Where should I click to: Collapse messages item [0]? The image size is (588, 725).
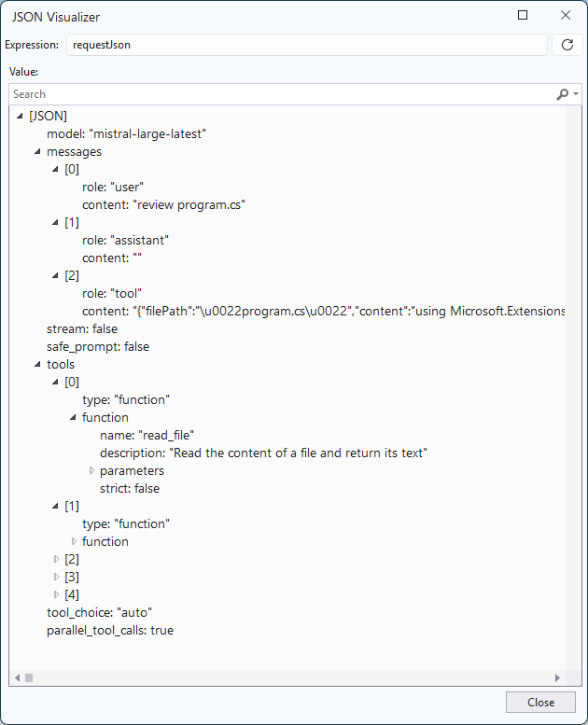click(55, 169)
